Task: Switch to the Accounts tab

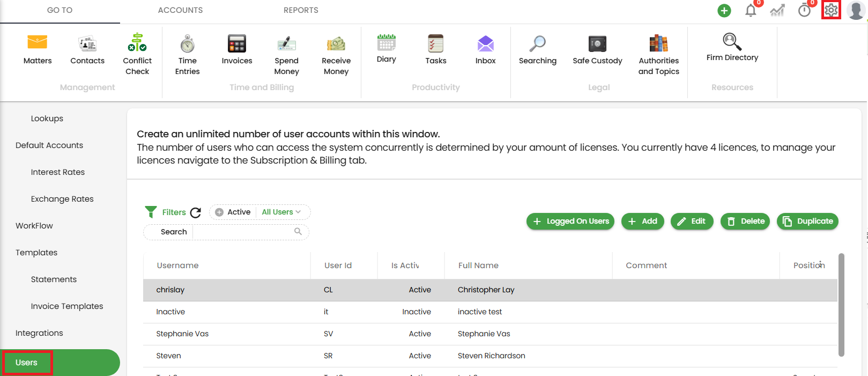Action: tap(180, 10)
